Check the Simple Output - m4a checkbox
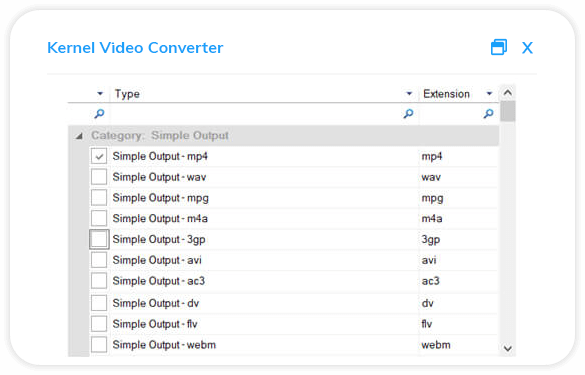 pos(99,218)
